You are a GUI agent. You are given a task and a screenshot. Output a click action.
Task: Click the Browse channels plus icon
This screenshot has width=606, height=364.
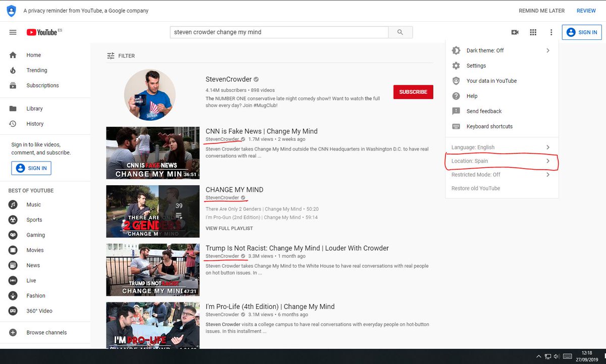[x=13, y=333]
